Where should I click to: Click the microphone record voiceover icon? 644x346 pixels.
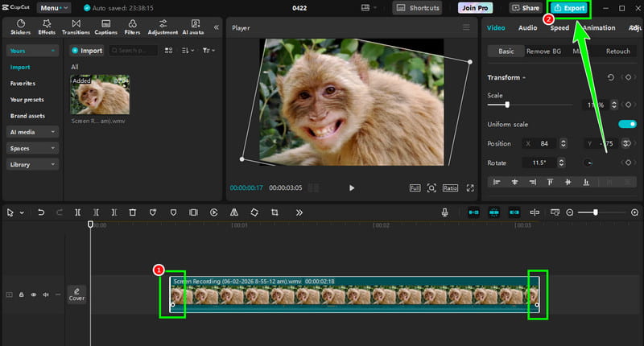[445, 212]
